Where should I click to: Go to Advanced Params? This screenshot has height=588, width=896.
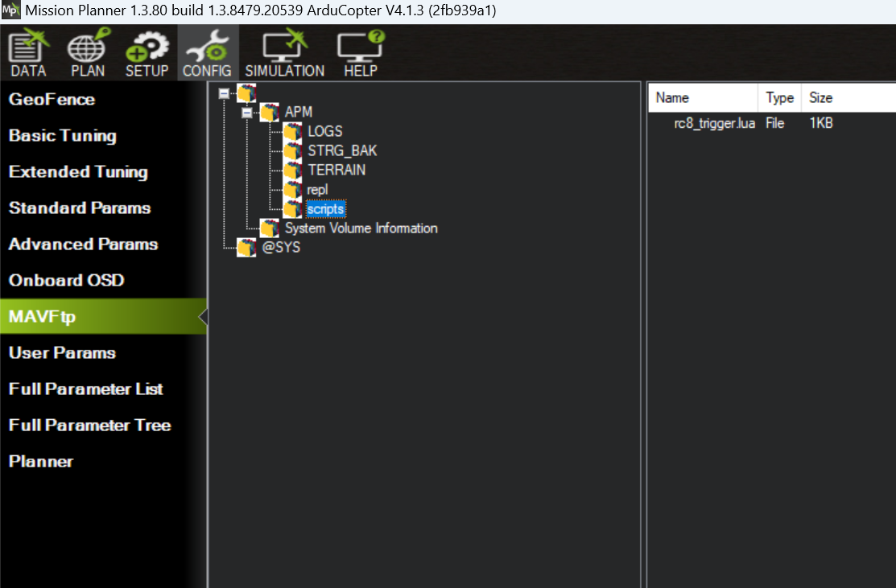(103, 245)
